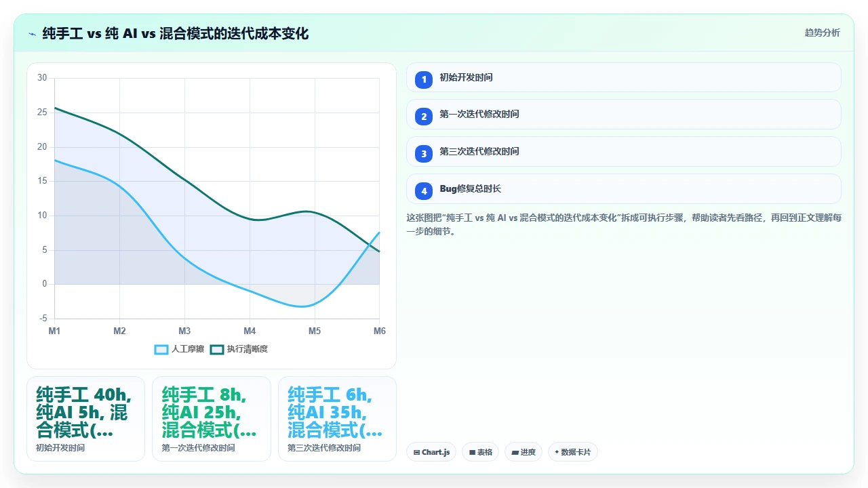Click the 执行清晰度 dark-green legend swatch
This screenshot has width=868, height=488.
click(x=216, y=349)
